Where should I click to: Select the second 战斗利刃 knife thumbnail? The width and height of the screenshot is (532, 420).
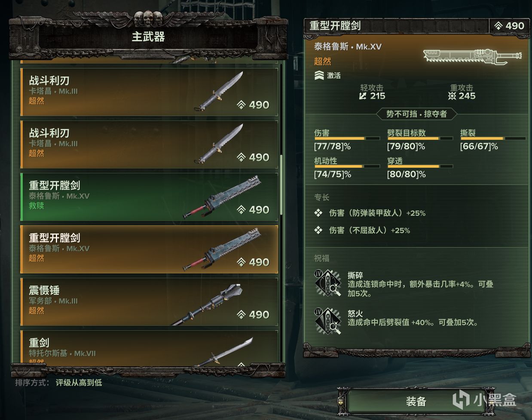pyautogui.click(x=218, y=144)
